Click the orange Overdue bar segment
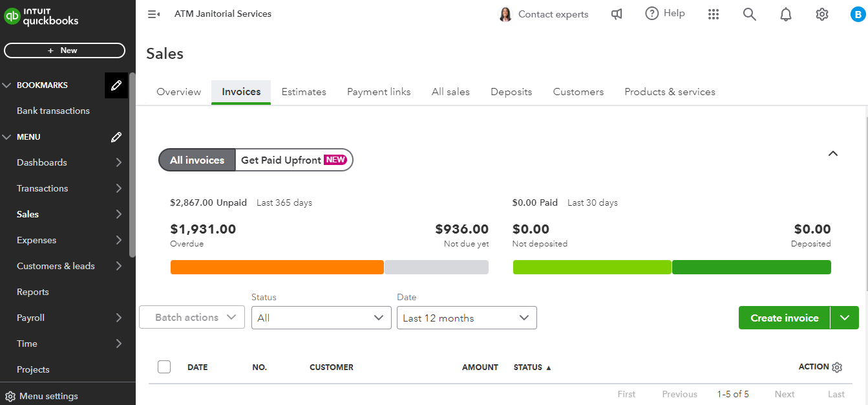Viewport: 868px width, 405px height. pyautogui.click(x=277, y=267)
